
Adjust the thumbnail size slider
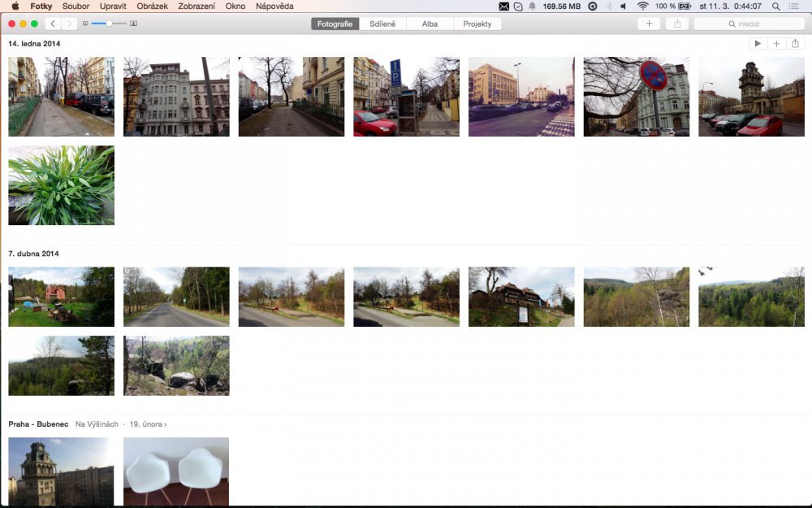click(x=109, y=24)
